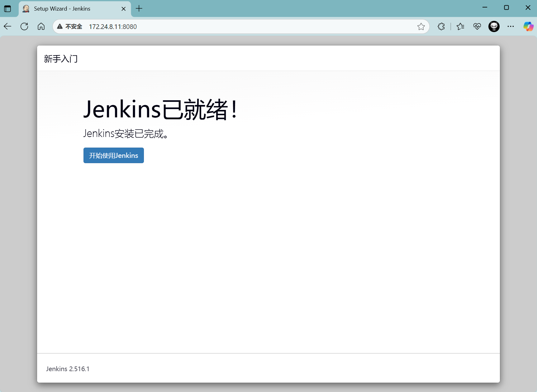Screen dimensions: 537x392
Task: Close the Setup Wizard - Jenkins tab
Action: 124,9
